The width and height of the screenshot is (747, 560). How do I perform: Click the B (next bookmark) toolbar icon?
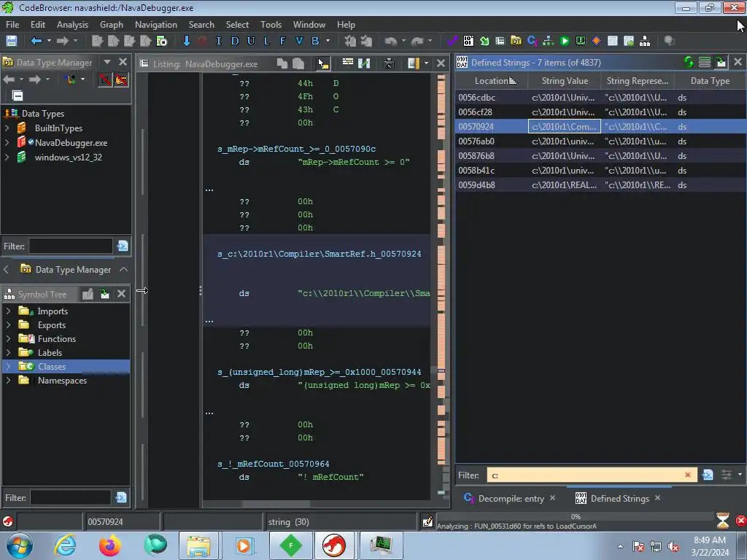coord(315,41)
